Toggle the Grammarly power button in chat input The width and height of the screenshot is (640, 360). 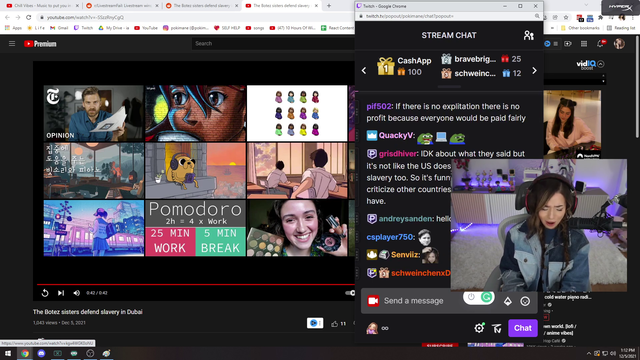(x=471, y=297)
